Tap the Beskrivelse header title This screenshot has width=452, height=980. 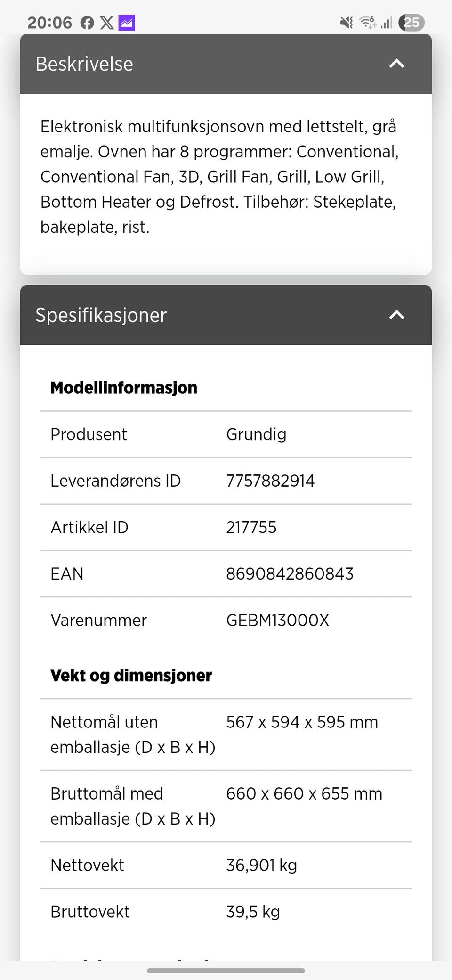tap(84, 64)
